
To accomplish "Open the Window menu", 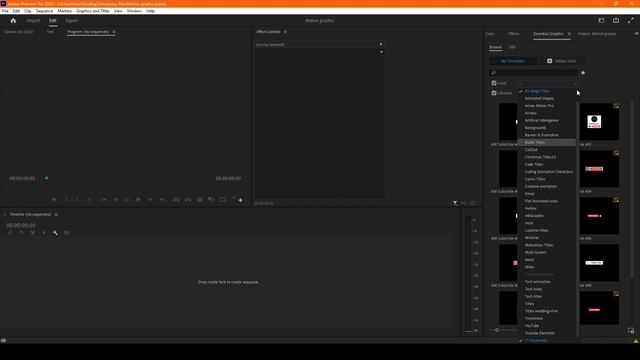I will click(134, 11).
